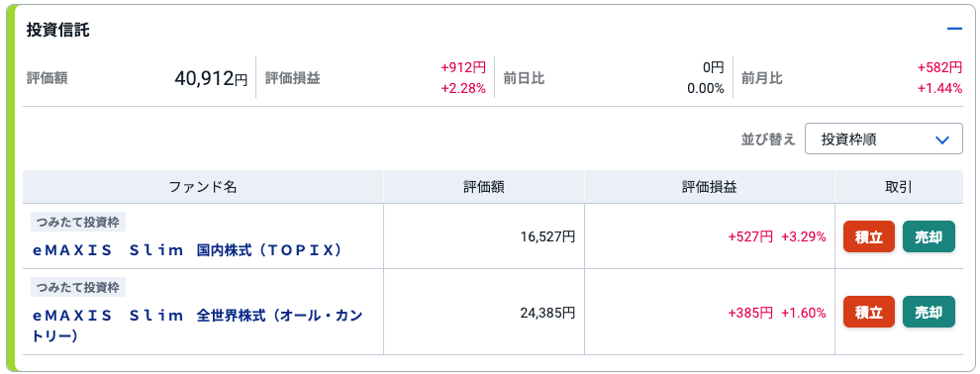The height and width of the screenshot is (374, 980).
Task: Open the 投資枠順 sort dropdown
Action: 883,139
